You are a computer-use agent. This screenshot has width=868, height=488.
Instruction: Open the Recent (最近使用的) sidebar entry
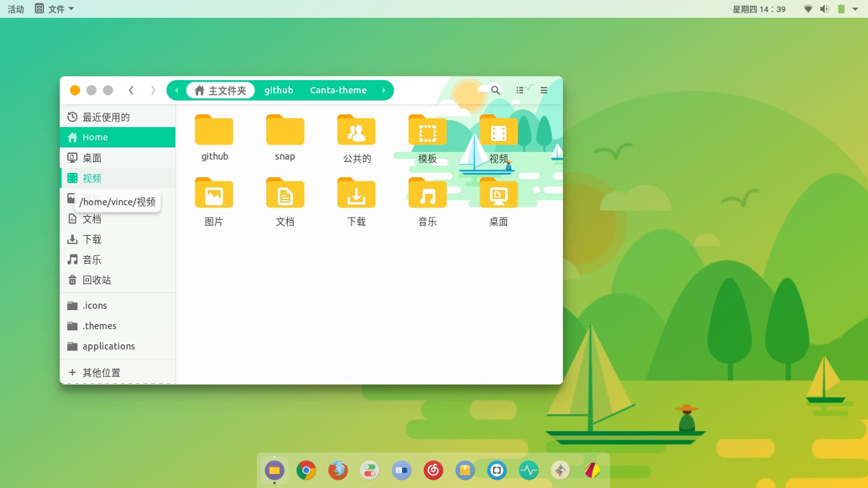point(117,117)
